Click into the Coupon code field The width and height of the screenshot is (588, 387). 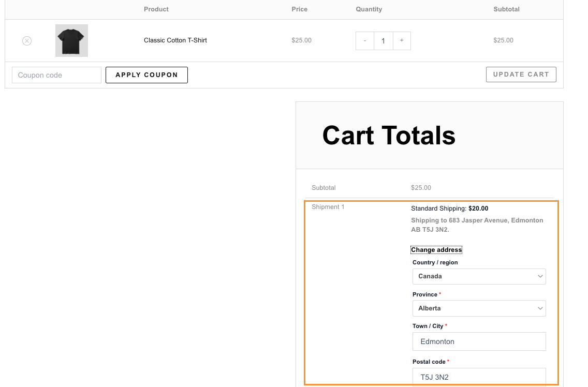[x=56, y=75]
